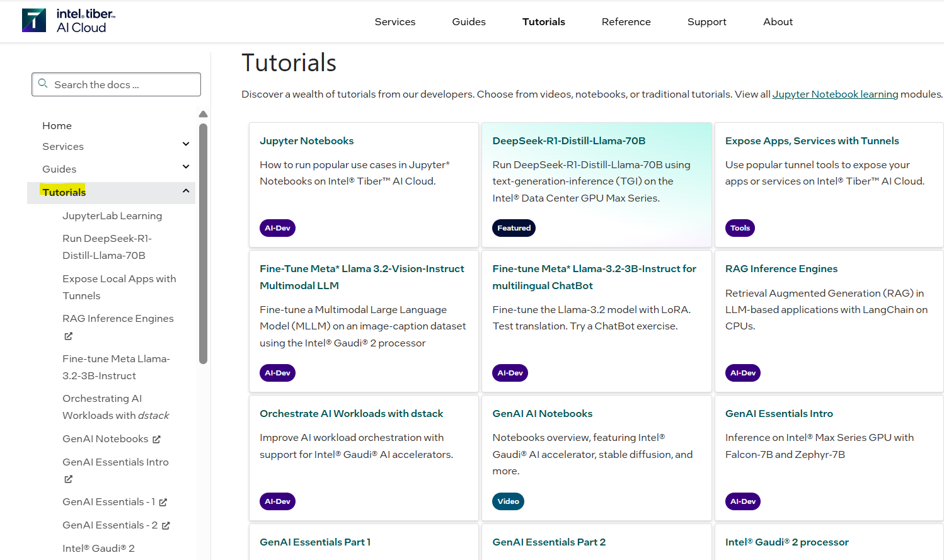
Task: Click the sidebar scroll-up arrow
Action: point(203,114)
